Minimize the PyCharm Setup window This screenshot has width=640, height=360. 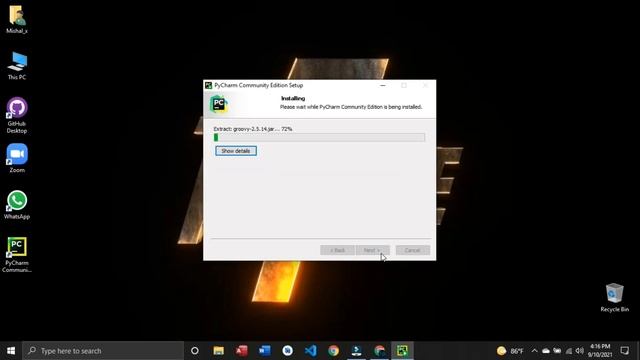(x=383, y=85)
